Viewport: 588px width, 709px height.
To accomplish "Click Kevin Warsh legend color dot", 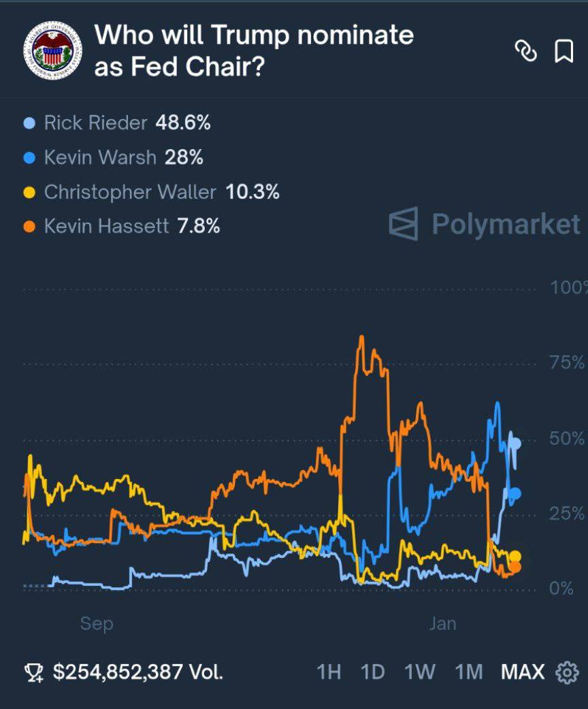I will tap(29, 158).
